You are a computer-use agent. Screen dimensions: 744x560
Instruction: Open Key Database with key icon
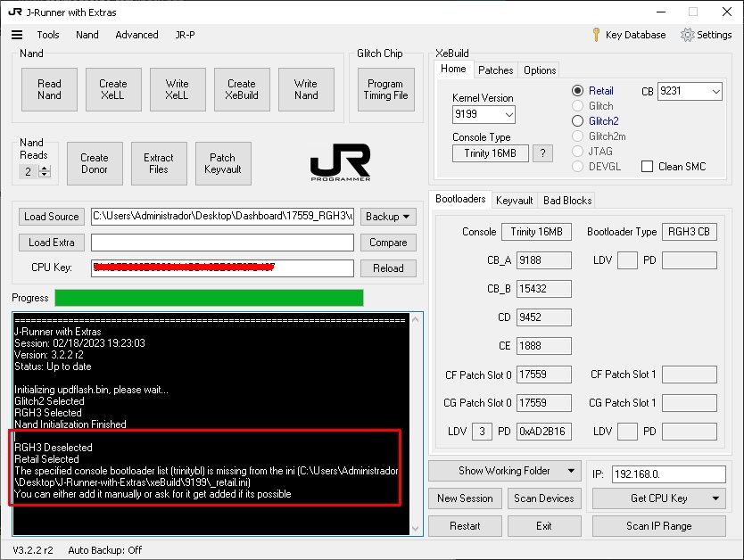tap(629, 35)
